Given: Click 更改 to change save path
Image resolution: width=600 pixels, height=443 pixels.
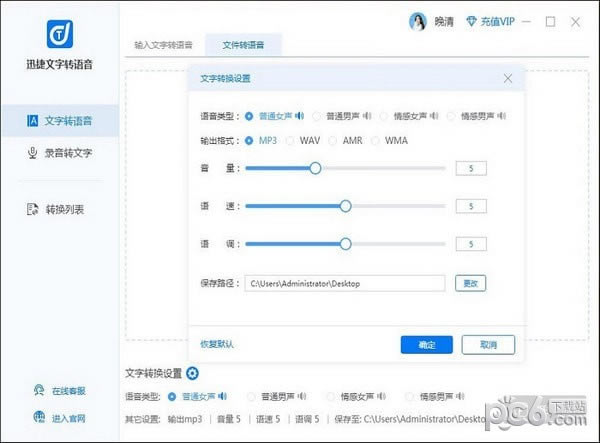Looking at the screenshot, I should 470,283.
